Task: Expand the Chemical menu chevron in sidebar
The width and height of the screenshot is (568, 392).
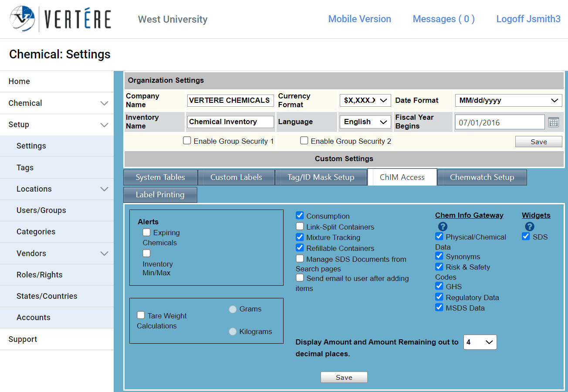Action: (104, 103)
